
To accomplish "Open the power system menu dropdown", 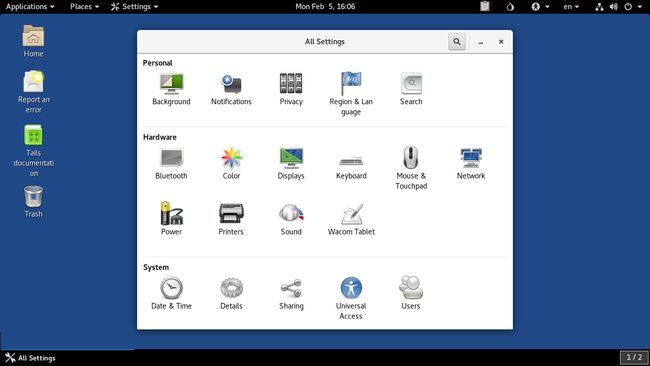I will pyautogui.click(x=633, y=6).
